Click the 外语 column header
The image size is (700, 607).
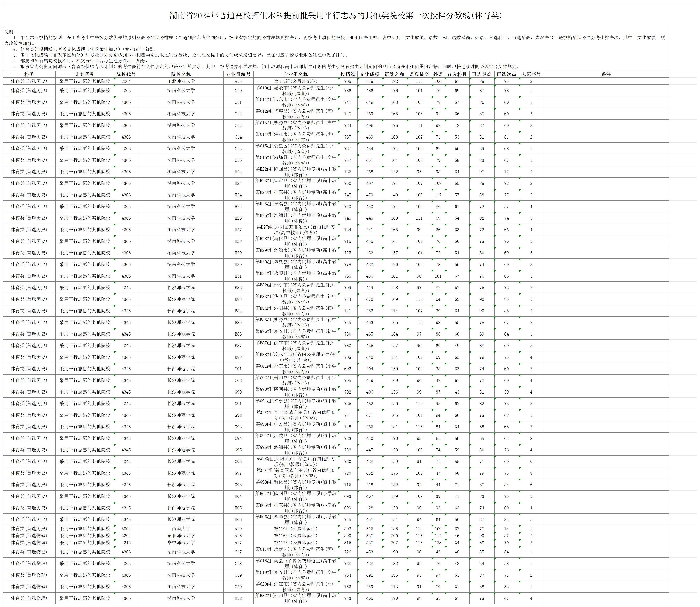click(438, 74)
